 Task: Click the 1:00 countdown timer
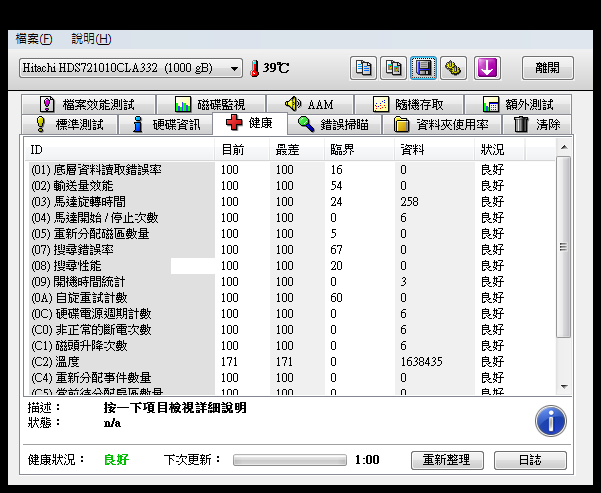(367, 460)
